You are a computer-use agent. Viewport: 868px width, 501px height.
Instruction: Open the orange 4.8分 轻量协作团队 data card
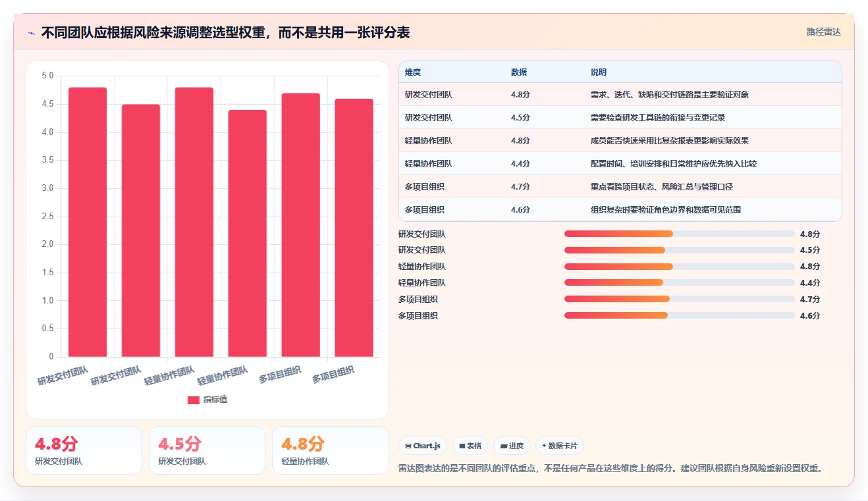coord(331,450)
